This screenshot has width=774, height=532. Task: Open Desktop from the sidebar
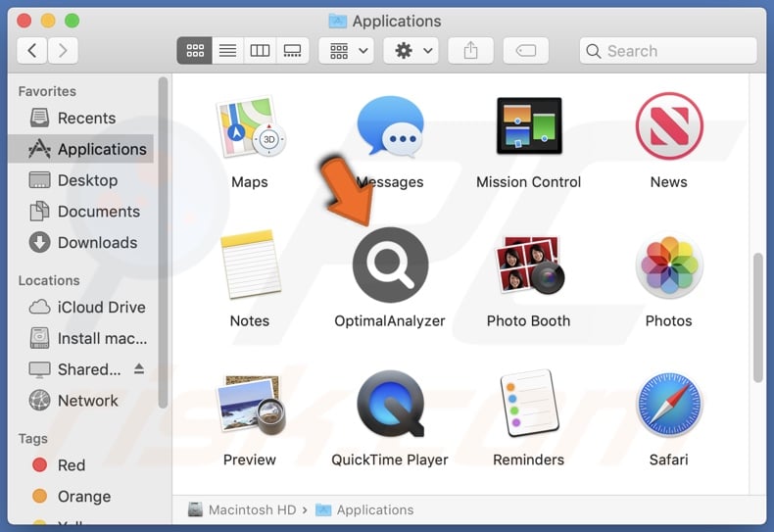[x=81, y=180]
